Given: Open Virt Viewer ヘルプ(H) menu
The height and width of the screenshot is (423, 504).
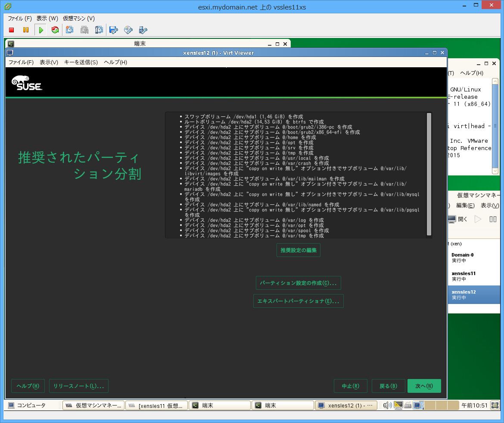Looking at the screenshot, I should tap(115, 62).
